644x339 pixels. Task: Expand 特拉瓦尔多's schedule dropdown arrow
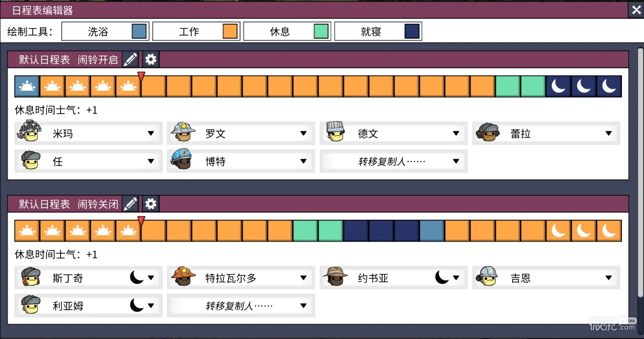pos(303,278)
